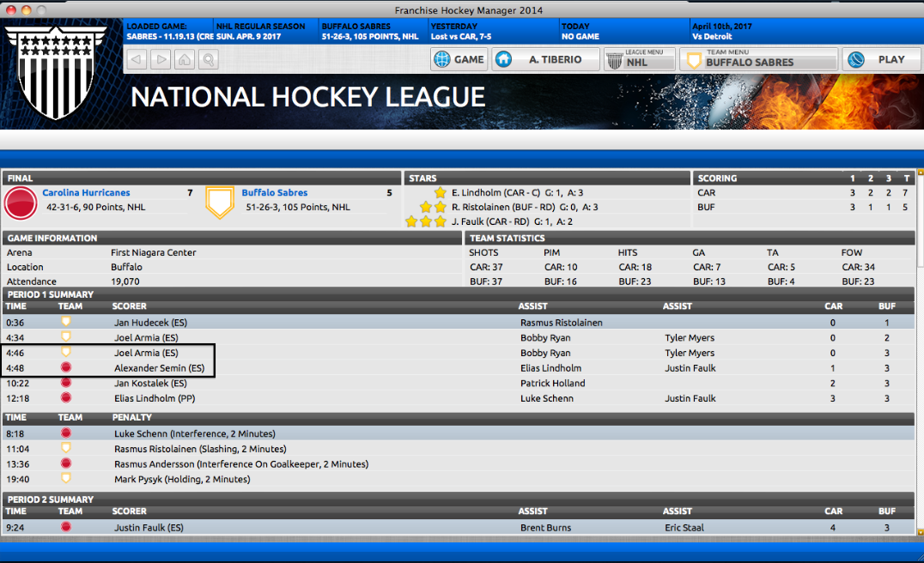924x563 pixels.
Task: Open the Carolina Hurricanes team link
Action: point(86,193)
